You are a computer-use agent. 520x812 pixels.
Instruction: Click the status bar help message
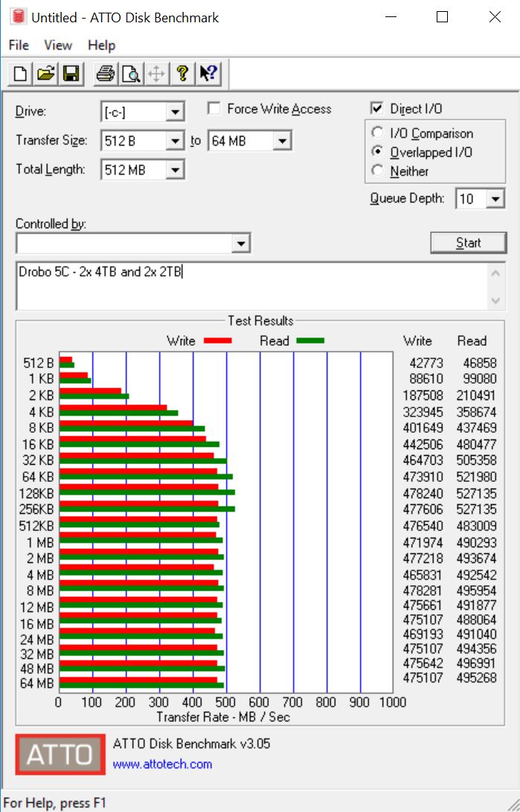click(55, 803)
